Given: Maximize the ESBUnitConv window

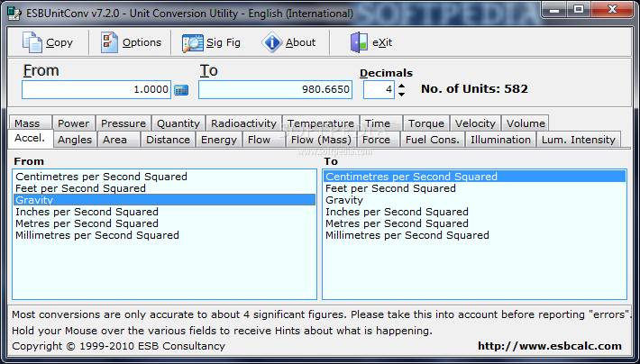Looking at the screenshot, I should click(x=579, y=9).
